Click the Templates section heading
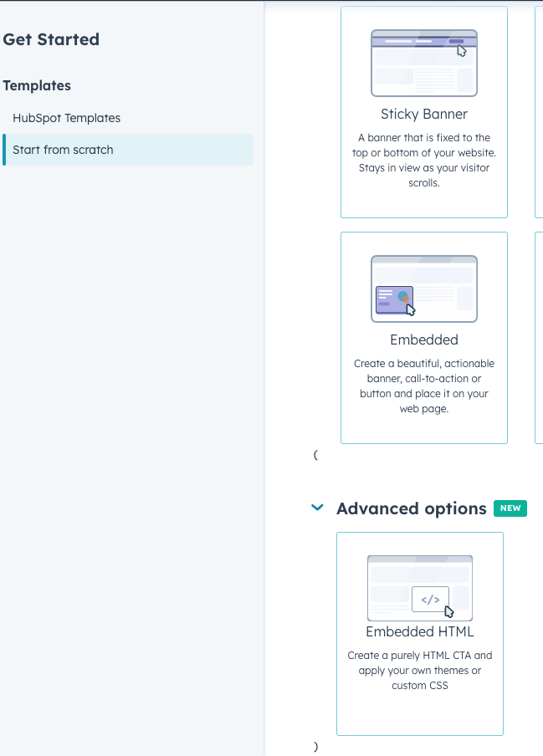The height and width of the screenshot is (756, 543). 37,85
